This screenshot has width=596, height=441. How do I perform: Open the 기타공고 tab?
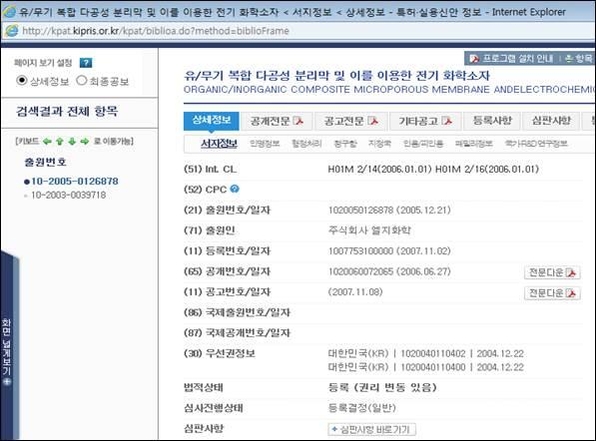click(x=425, y=121)
